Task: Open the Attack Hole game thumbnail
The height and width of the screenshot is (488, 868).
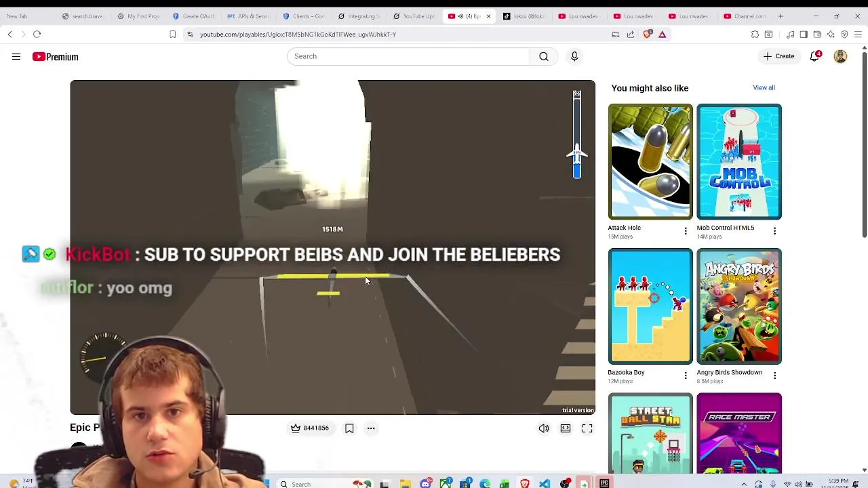Action: [650, 161]
